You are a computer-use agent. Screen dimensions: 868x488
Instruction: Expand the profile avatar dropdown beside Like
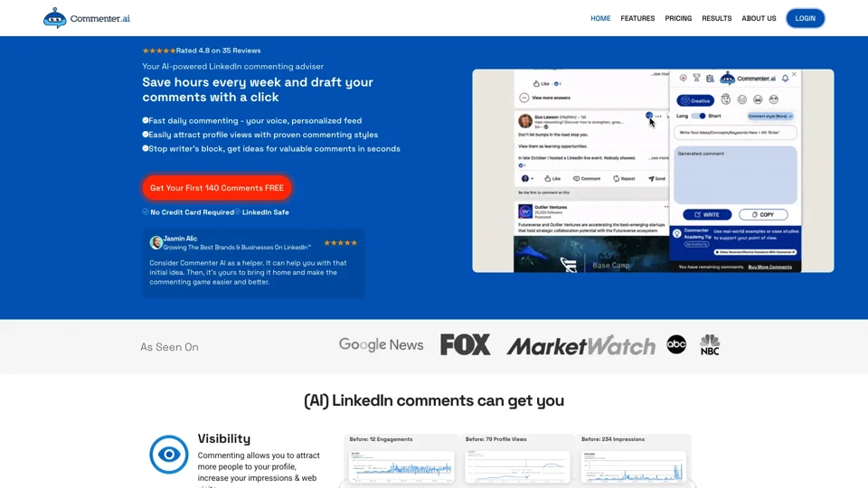[527, 179]
